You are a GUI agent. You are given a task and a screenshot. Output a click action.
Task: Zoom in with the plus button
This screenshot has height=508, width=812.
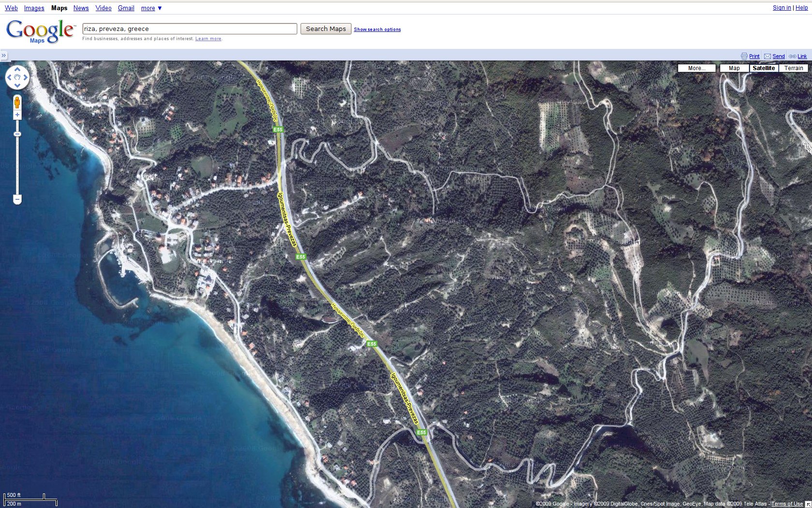click(17, 115)
